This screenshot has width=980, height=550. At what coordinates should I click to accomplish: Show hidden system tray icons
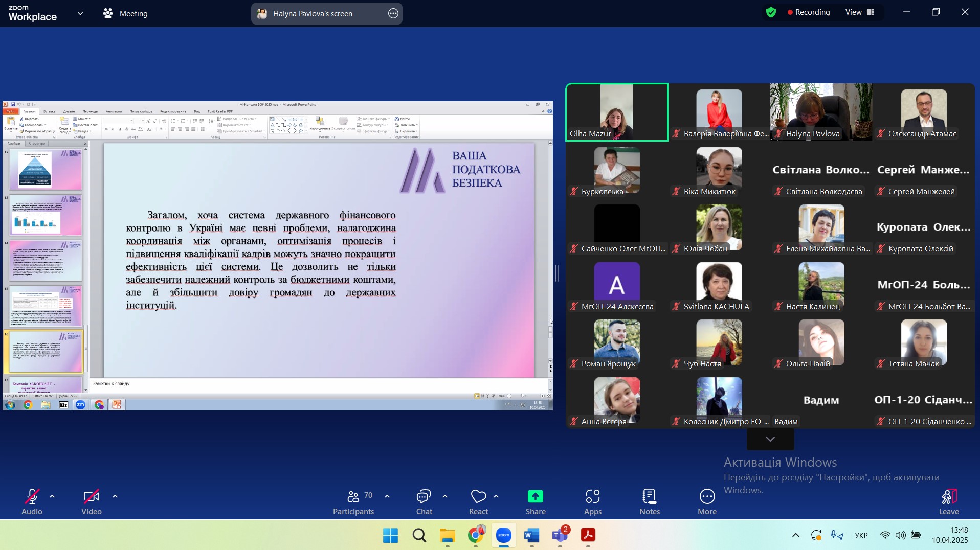click(x=796, y=535)
